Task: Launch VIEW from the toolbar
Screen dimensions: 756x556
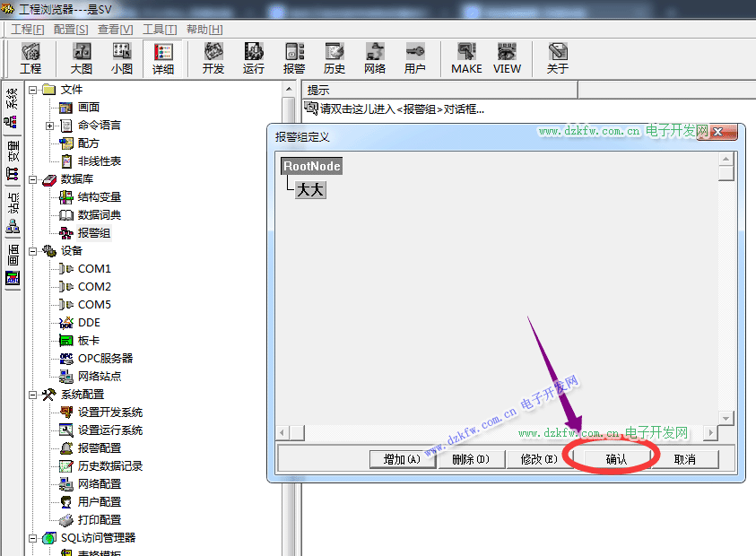Action: pos(507,58)
